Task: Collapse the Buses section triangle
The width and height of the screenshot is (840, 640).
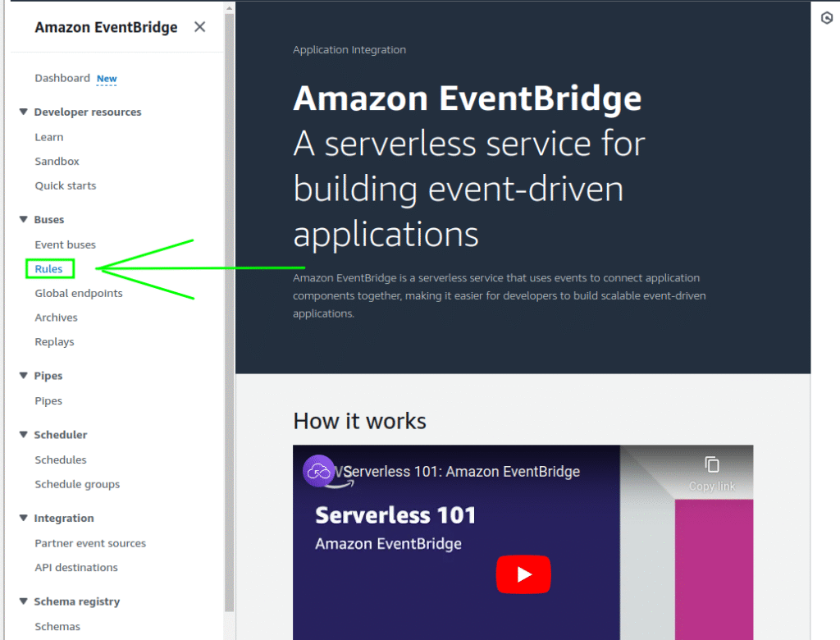Action: 24,219
